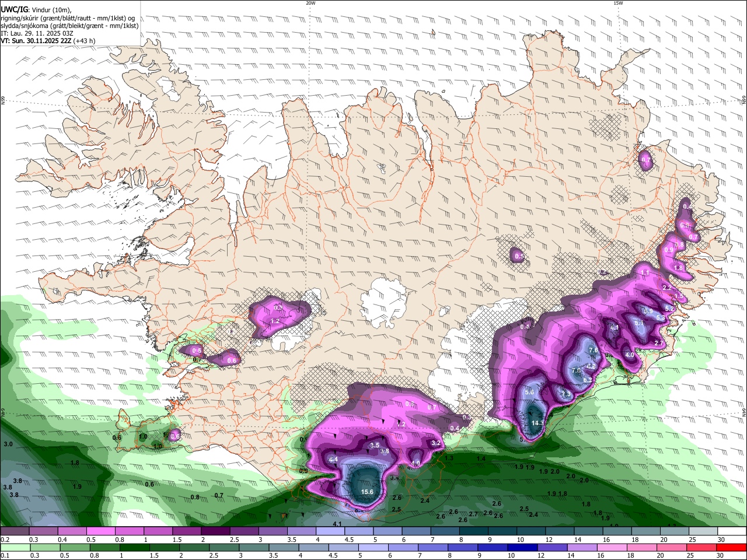The width and height of the screenshot is (747, 560).
Task: Click the white 30 snow legend swatch
Action: (x=731, y=531)
